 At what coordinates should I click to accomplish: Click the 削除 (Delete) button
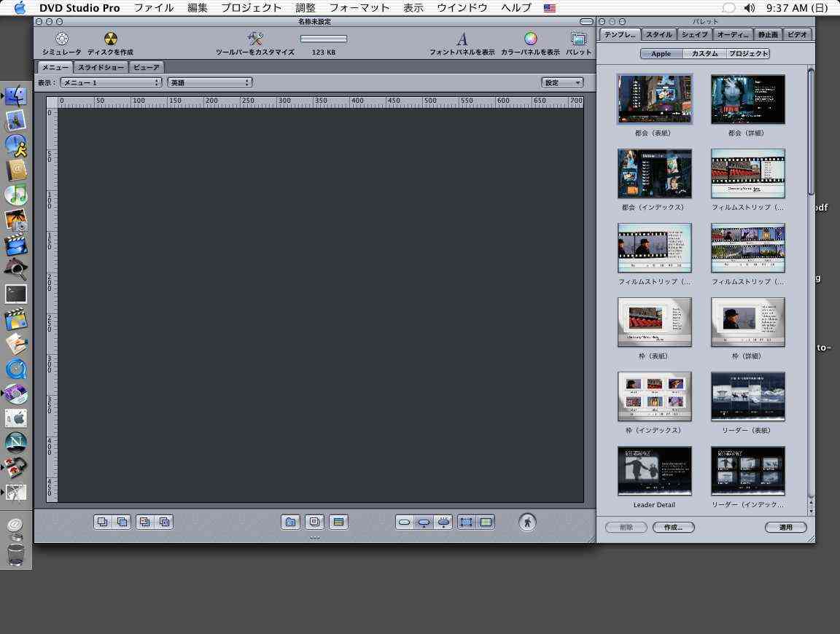pos(626,528)
